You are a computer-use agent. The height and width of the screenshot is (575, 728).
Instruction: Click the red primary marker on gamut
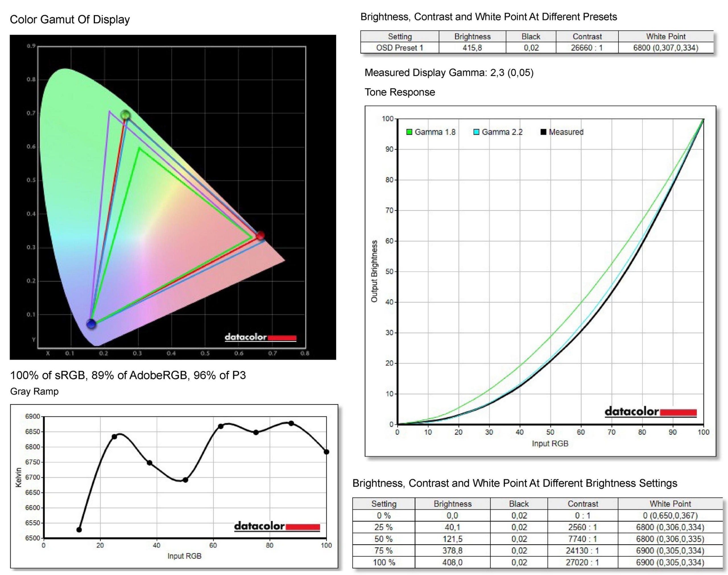[x=260, y=235]
